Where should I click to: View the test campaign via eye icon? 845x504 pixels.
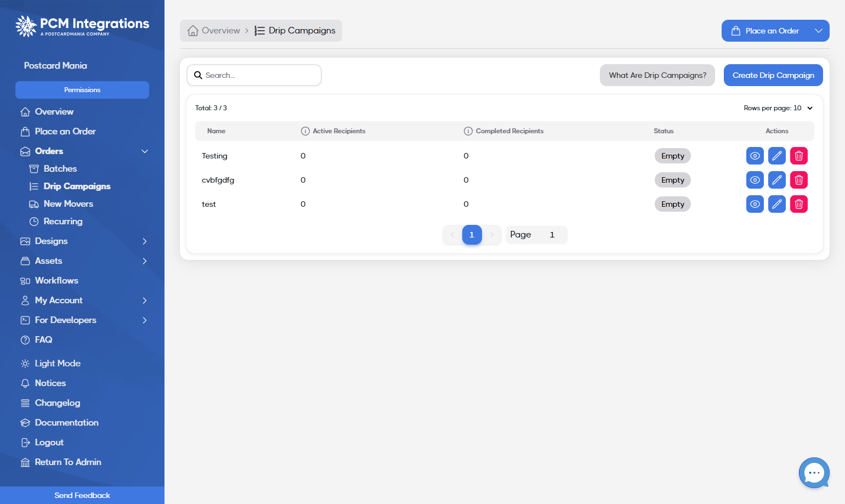tap(755, 204)
